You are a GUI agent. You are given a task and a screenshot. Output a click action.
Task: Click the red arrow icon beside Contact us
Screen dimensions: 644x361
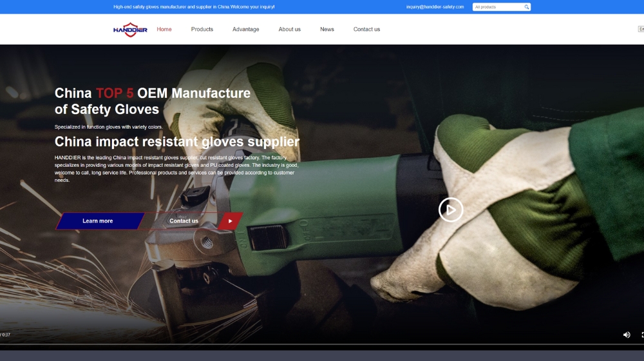point(230,221)
